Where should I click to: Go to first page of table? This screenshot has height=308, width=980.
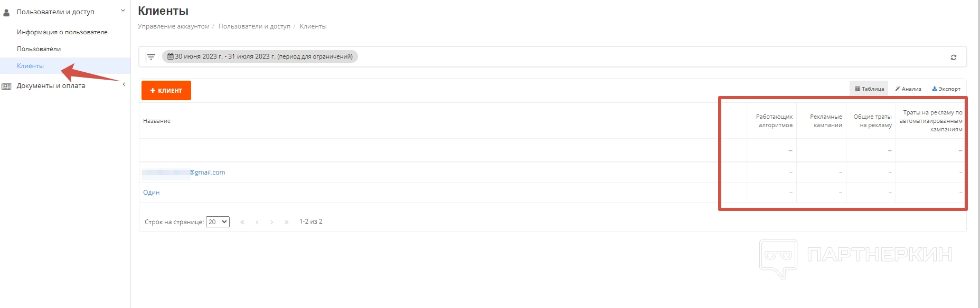point(242,222)
